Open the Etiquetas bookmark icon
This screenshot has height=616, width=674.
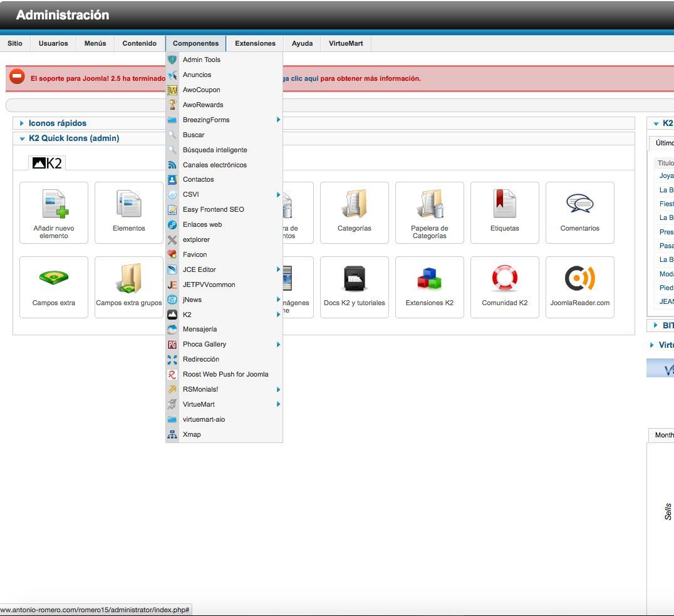505,212
